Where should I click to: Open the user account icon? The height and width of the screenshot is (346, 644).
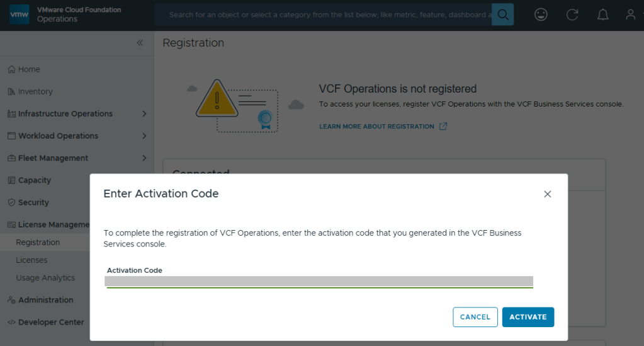coord(630,14)
